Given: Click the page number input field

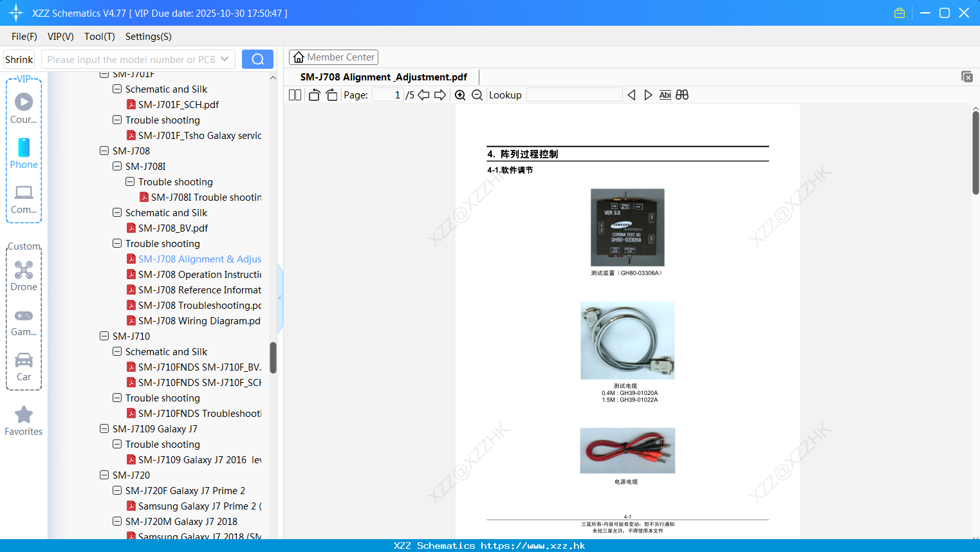Looking at the screenshot, I should (x=388, y=95).
